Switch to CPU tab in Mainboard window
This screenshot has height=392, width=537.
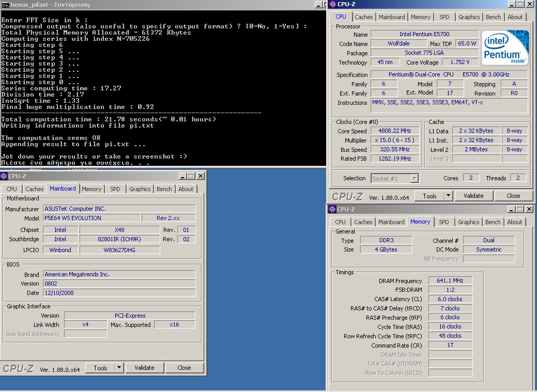coord(12,189)
